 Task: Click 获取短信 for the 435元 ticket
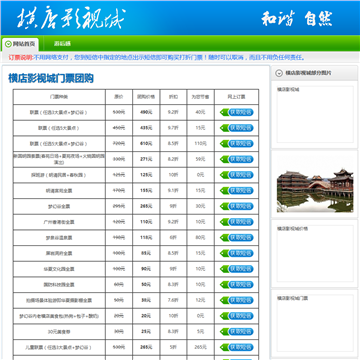(237, 128)
